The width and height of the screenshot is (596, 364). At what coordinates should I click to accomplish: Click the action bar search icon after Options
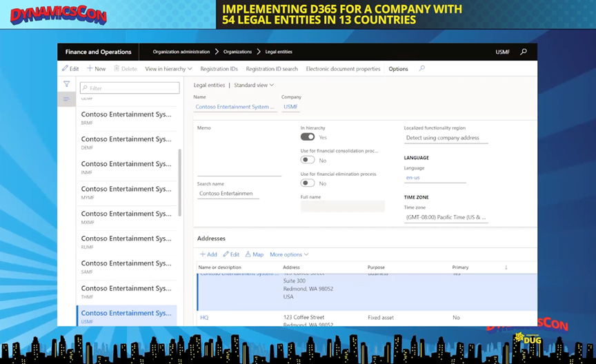pyautogui.click(x=422, y=69)
